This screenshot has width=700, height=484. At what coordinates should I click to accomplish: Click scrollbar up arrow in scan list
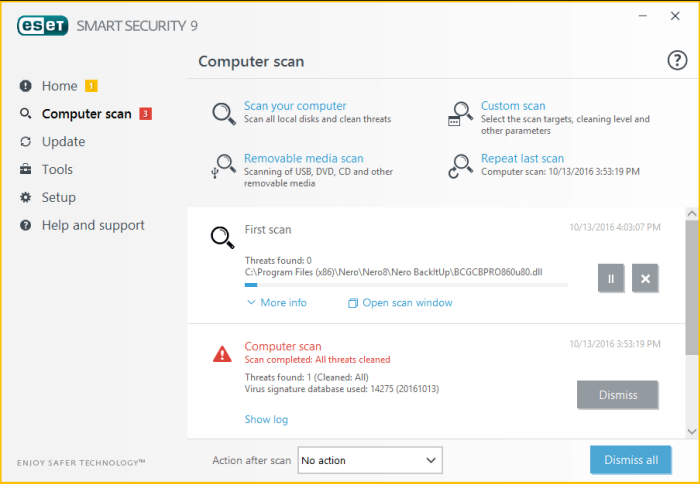(x=692, y=213)
